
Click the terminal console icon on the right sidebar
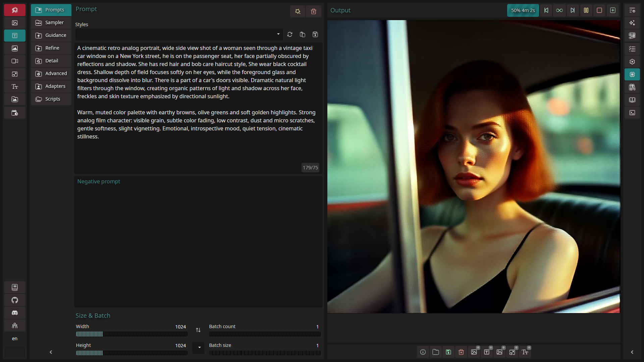point(632,113)
